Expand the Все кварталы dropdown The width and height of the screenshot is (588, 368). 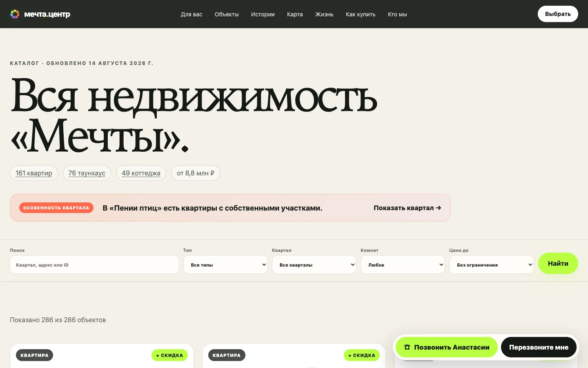point(314,265)
